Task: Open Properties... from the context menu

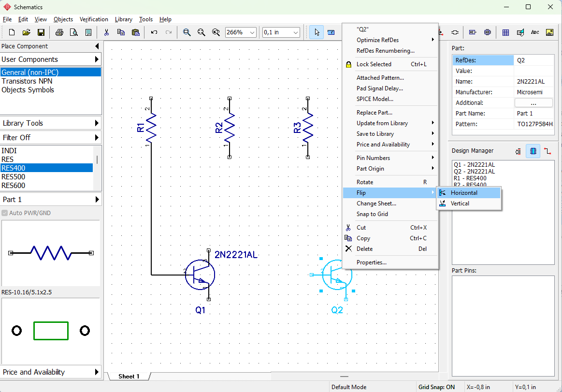Action: [390, 262]
